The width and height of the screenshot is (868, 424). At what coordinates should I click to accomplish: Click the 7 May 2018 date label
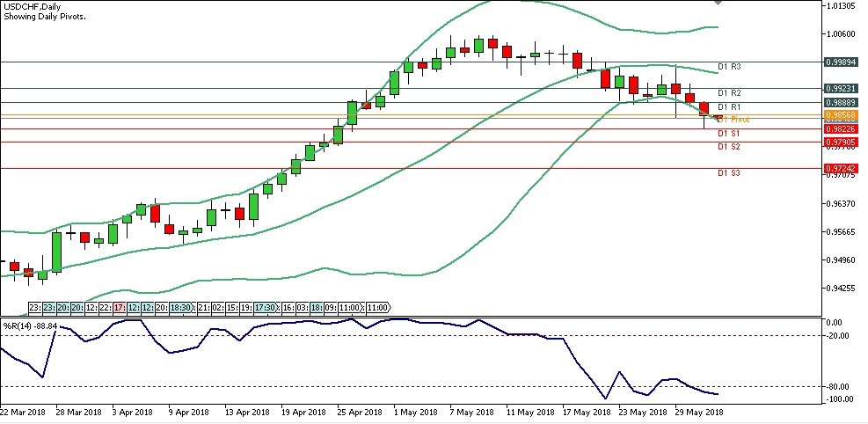[472, 413]
